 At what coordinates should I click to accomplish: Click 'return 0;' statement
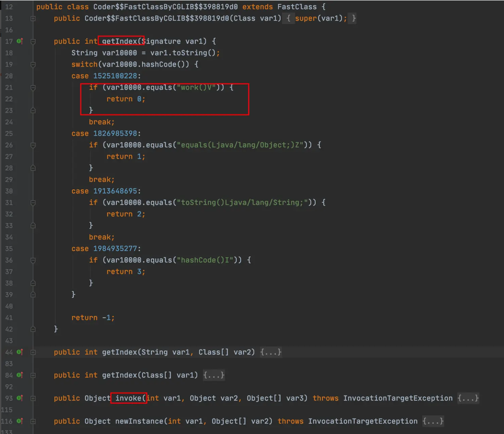pyautogui.click(x=126, y=99)
